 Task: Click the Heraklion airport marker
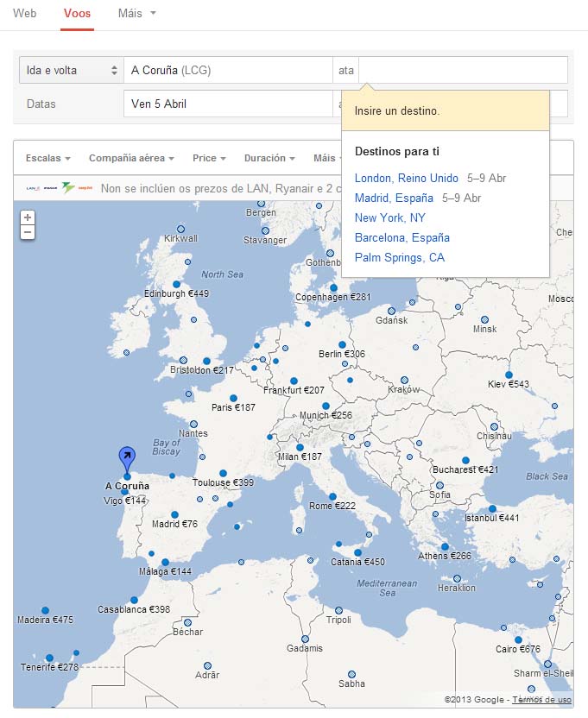click(x=457, y=578)
